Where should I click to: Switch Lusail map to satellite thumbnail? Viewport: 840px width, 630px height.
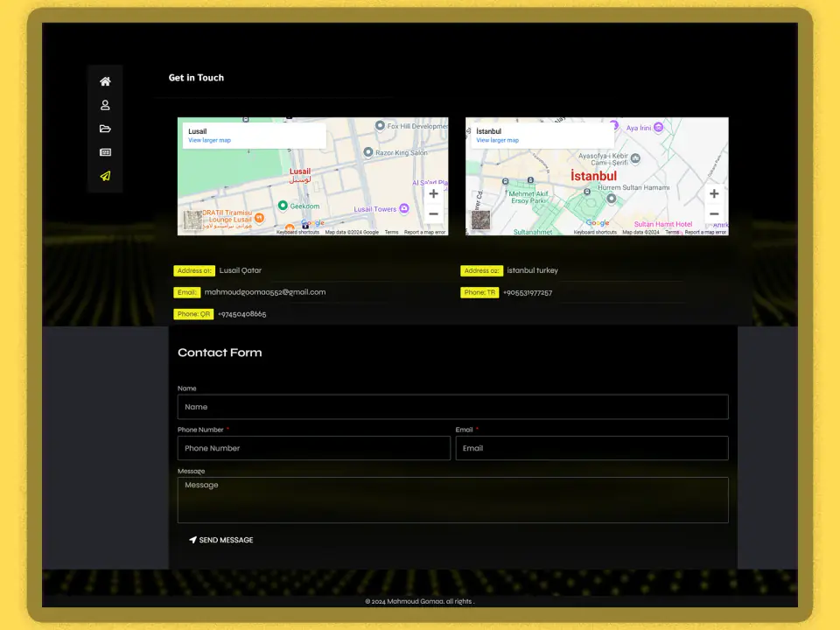[x=192, y=220]
